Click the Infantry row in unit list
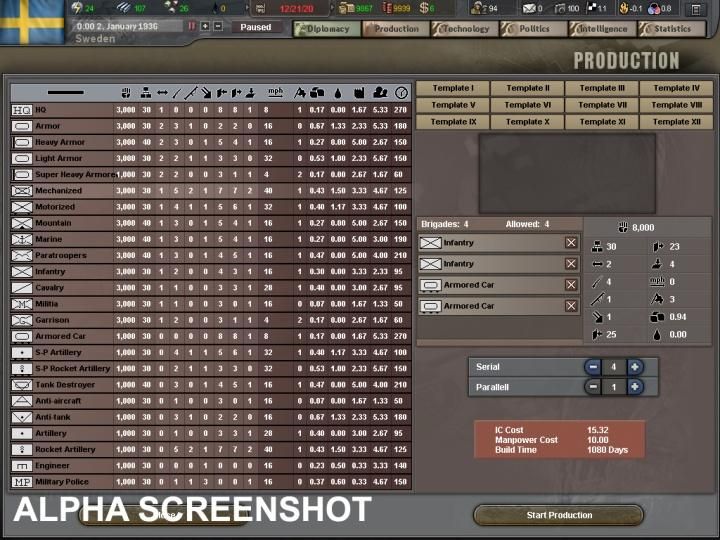Image resolution: width=720 pixels, height=540 pixels. tap(211, 272)
